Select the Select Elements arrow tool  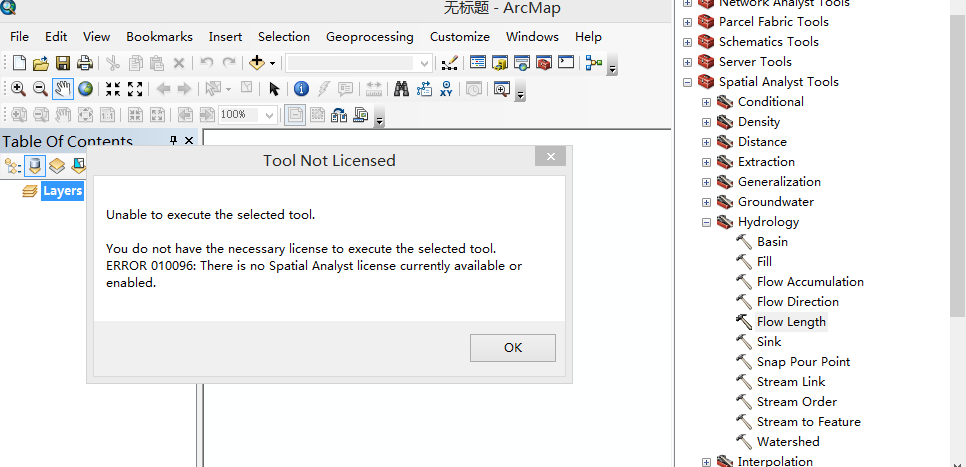pyautogui.click(x=274, y=89)
